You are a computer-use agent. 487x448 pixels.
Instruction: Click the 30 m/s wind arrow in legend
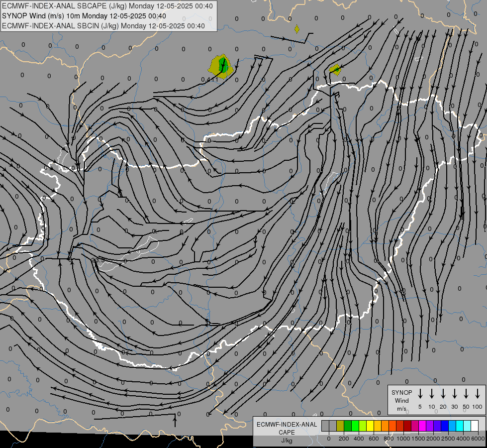(454, 393)
